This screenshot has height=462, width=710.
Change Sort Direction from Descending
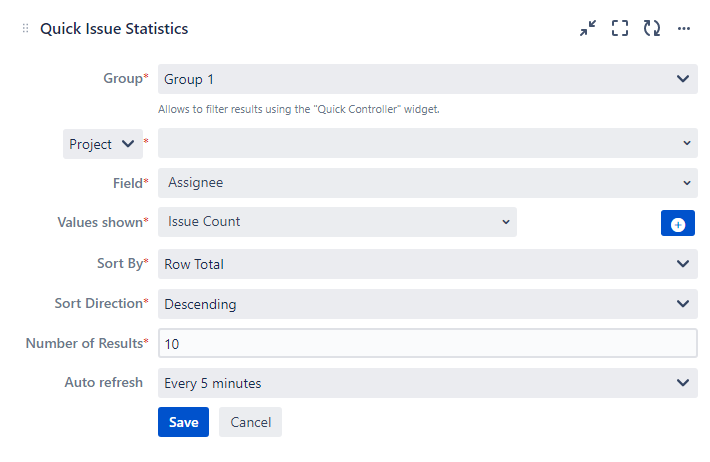point(427,304)
